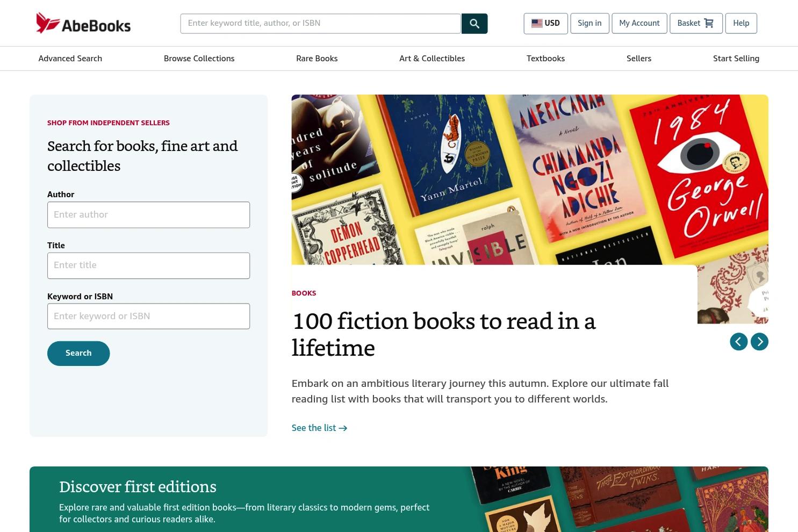Open the USD currency selector
798x532 pixels.
pyautogui.click(x=545, y=24)
